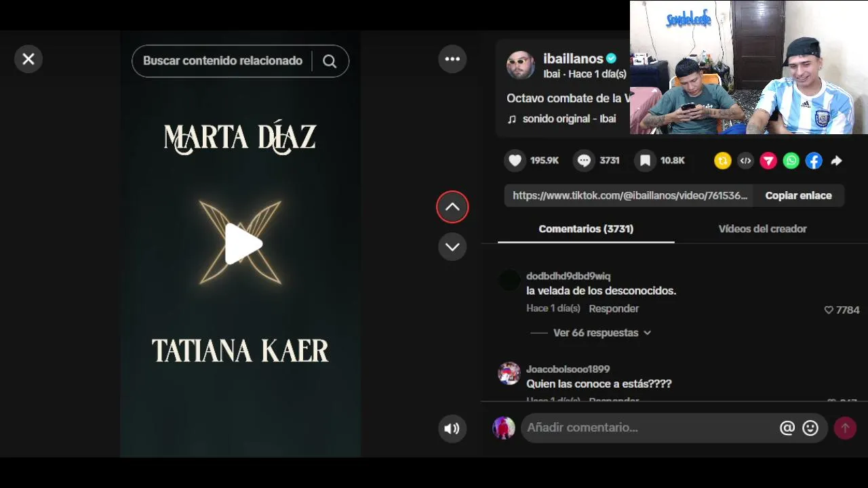The width and height of the screenshot is (868, 488).
Task: Save video with bookmark icon
Action: (x=646, y=161)
